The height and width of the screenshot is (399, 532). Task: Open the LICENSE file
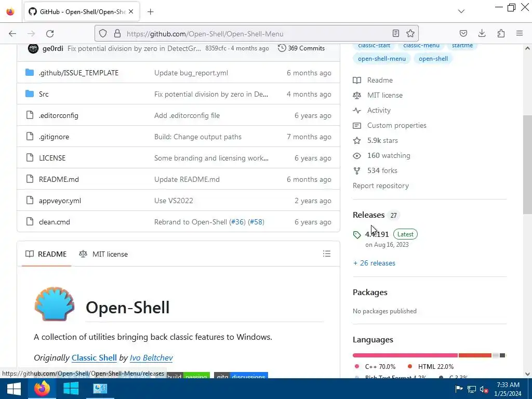point(52,158)
